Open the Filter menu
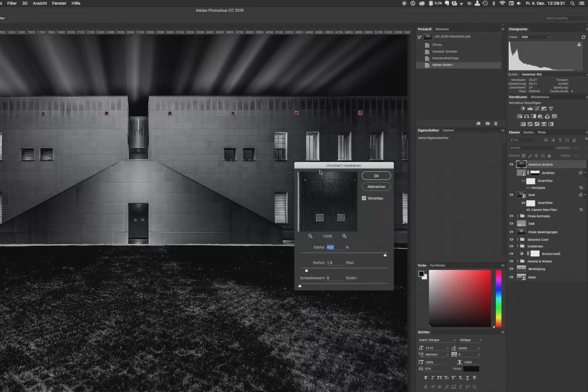 12,3
